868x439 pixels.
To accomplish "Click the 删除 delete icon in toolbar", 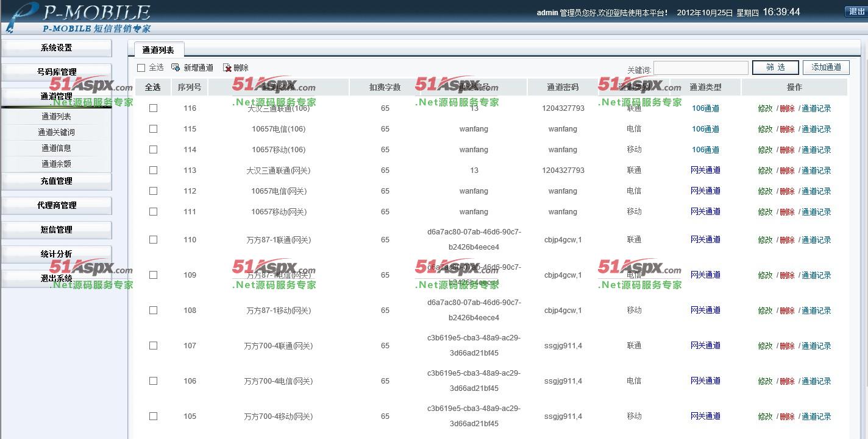I will [227, 68].
